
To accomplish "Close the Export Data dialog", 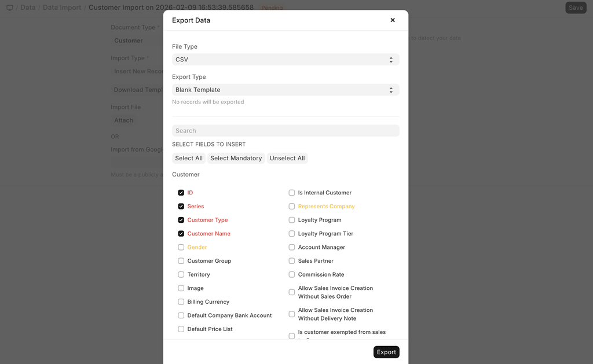I will (393, 20).
